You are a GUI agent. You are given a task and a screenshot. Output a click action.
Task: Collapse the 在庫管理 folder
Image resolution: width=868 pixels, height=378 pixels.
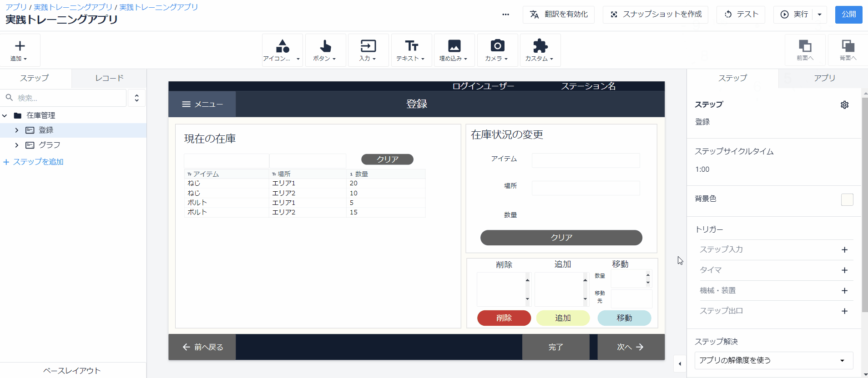point(5,115)
